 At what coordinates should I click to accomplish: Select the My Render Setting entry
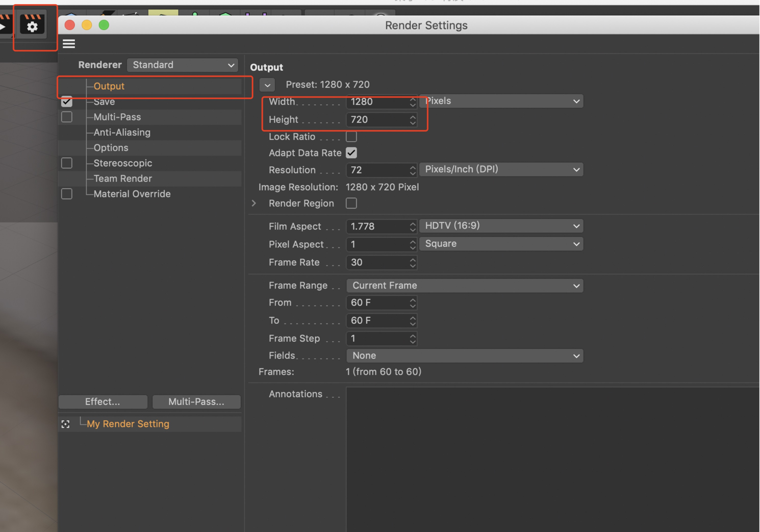click(128, 424)
